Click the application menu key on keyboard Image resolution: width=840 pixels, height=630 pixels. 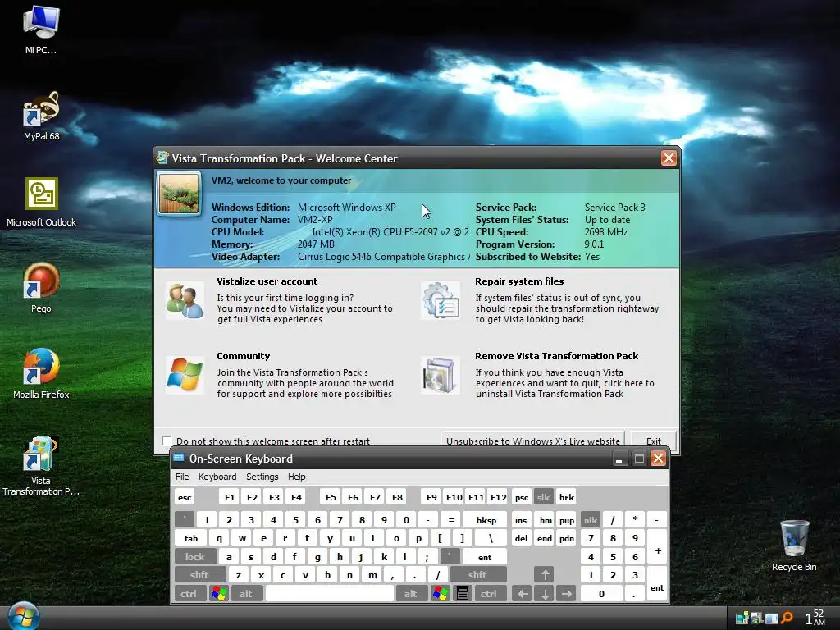[x=463, y=594]
